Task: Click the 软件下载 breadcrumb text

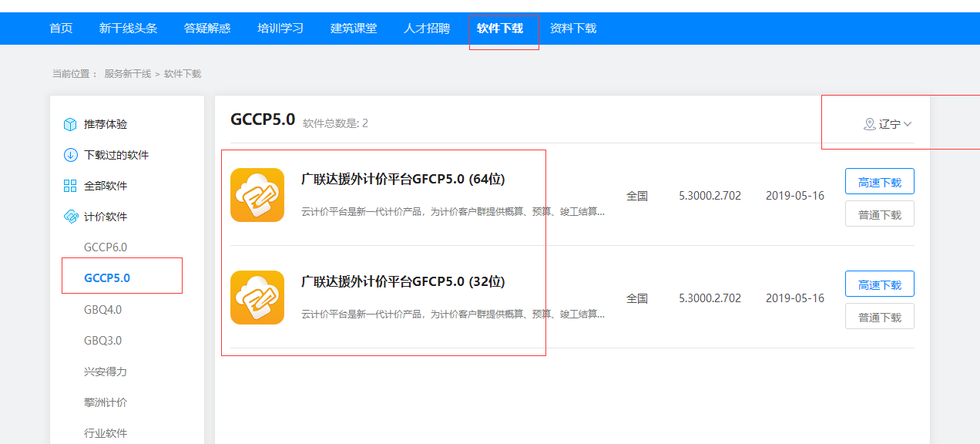Action: click(x=183, y=74)
